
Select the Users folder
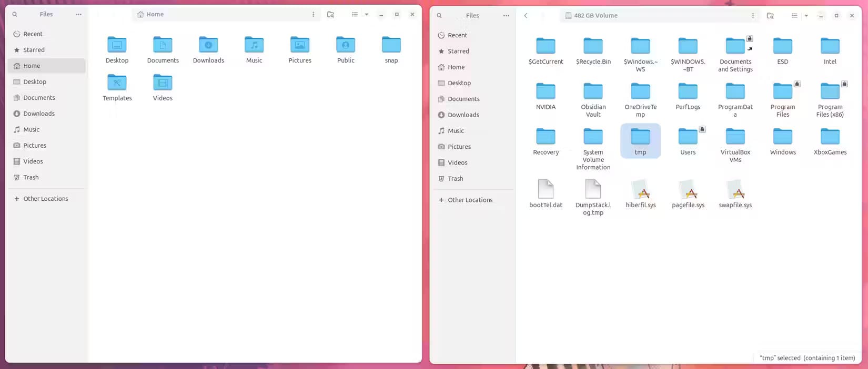[688, 142]
